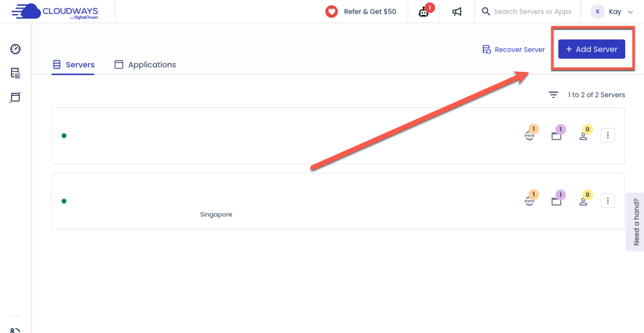The width and height of the screenshot is (644, 333).
Task: Expand the three-dot menu on first server
Action: 608,135
